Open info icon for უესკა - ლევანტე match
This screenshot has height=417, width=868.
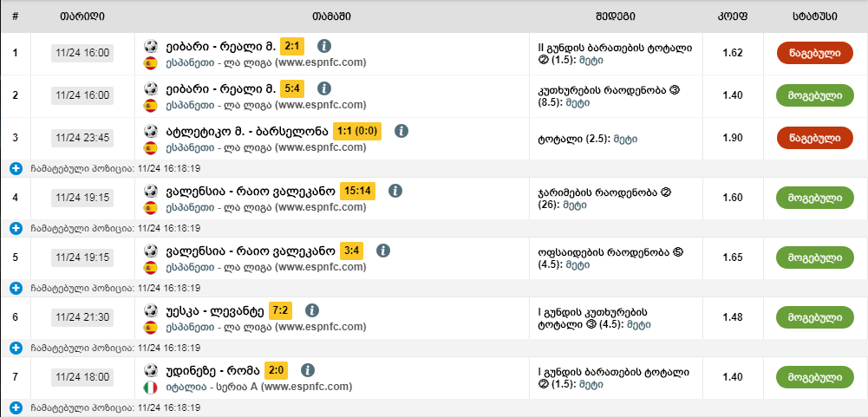pos(312,309)
